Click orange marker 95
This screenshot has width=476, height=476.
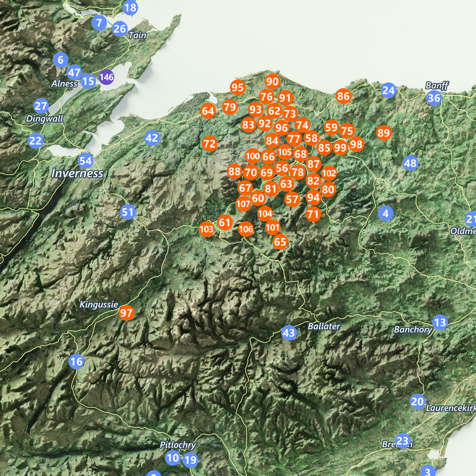pos(238,87)
